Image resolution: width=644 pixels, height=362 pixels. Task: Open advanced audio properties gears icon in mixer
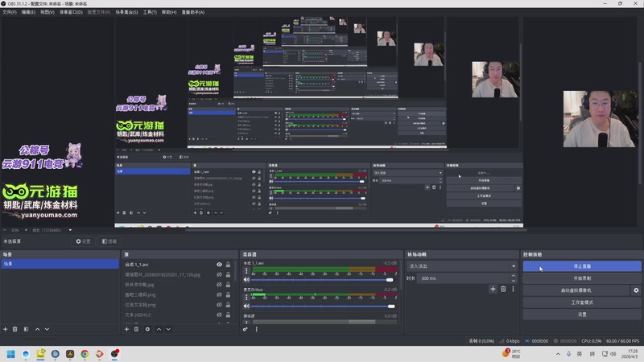pos(246,329)
